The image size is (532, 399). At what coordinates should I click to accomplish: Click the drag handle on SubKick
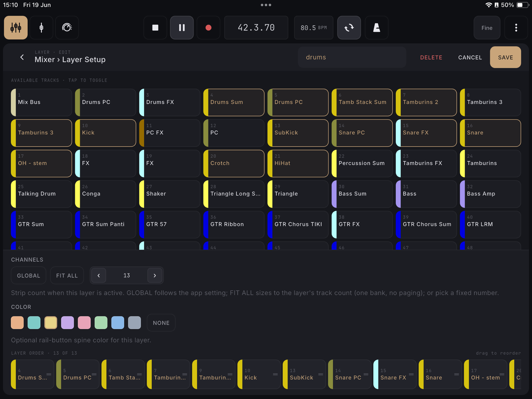click(x=321, y=374)
